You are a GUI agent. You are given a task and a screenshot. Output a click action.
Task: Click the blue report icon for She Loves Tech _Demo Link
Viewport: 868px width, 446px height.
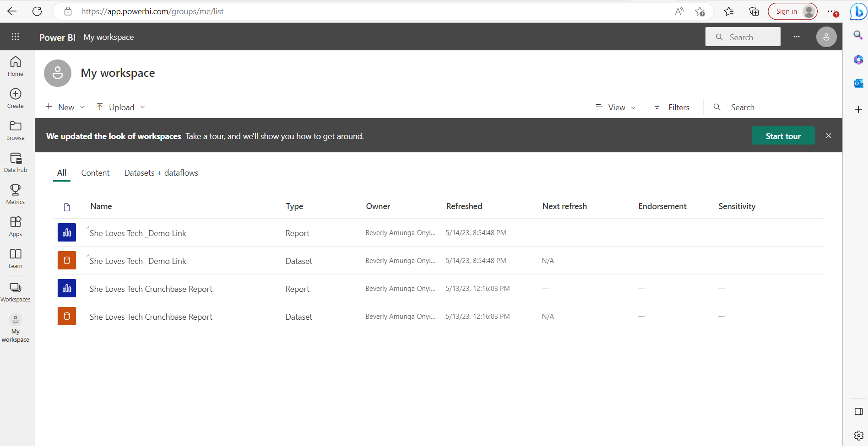(x=67, y=232)
